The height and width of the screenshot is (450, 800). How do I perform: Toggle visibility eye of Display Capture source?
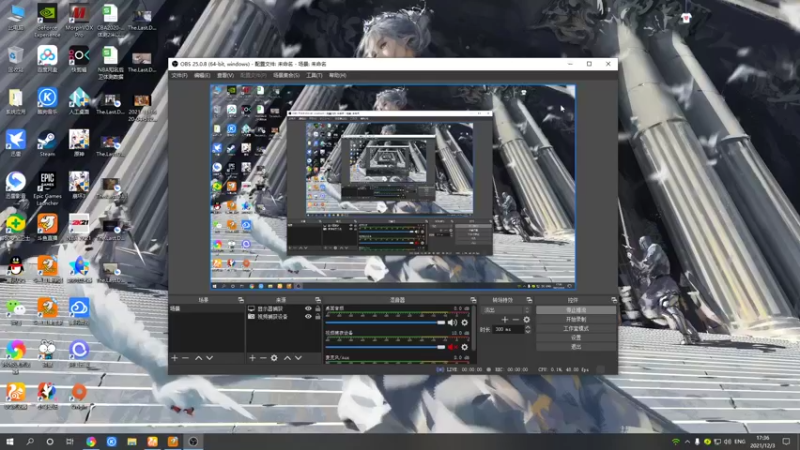(308, 309)
